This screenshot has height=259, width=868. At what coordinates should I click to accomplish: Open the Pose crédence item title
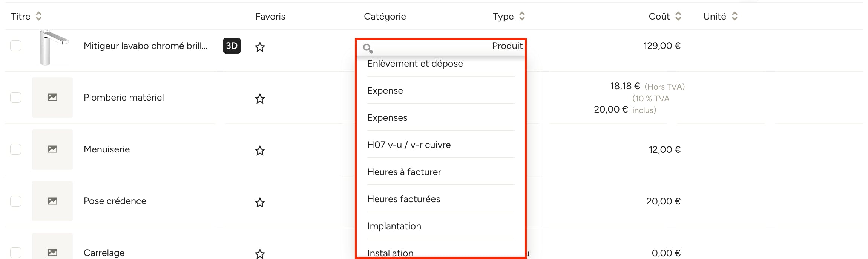tap(115, 201)
